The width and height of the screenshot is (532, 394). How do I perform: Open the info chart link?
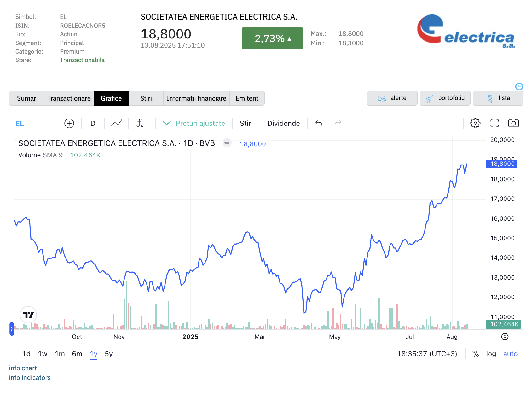pos(23,368)
